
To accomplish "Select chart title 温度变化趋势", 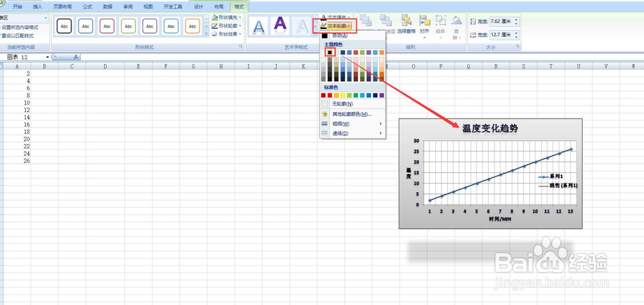I will 490,128.
